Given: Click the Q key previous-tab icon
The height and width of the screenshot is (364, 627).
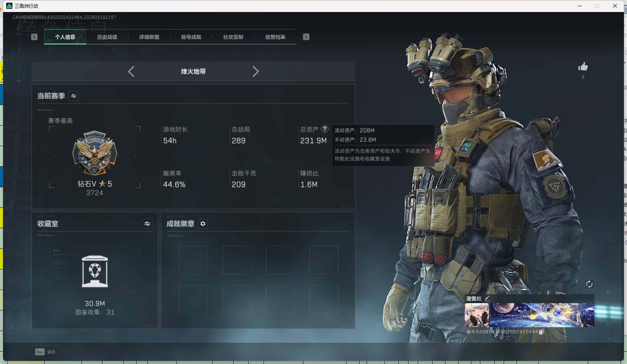Looking at the screenshot, I should click(34, 37).
